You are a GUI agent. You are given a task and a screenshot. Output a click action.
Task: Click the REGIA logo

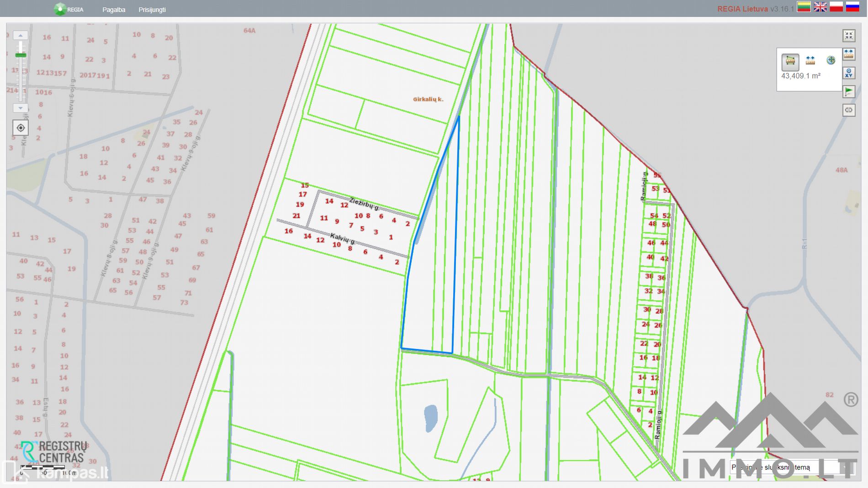point(69,9)
